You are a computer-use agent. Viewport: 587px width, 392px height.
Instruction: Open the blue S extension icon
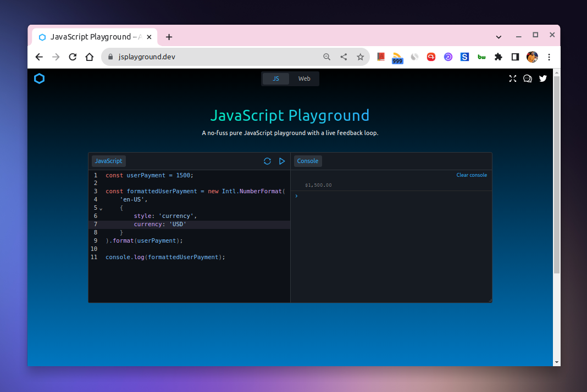click(464, 57)
